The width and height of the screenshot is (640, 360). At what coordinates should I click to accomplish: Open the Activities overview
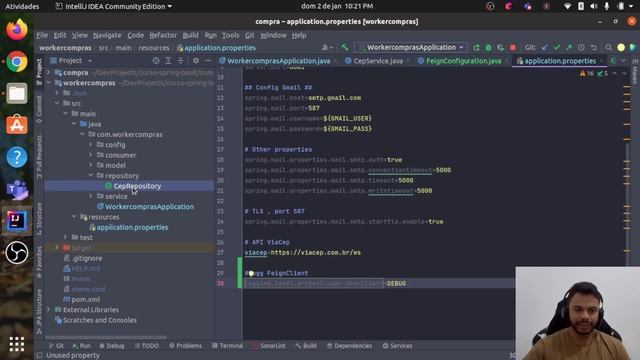tap(22, 6)
